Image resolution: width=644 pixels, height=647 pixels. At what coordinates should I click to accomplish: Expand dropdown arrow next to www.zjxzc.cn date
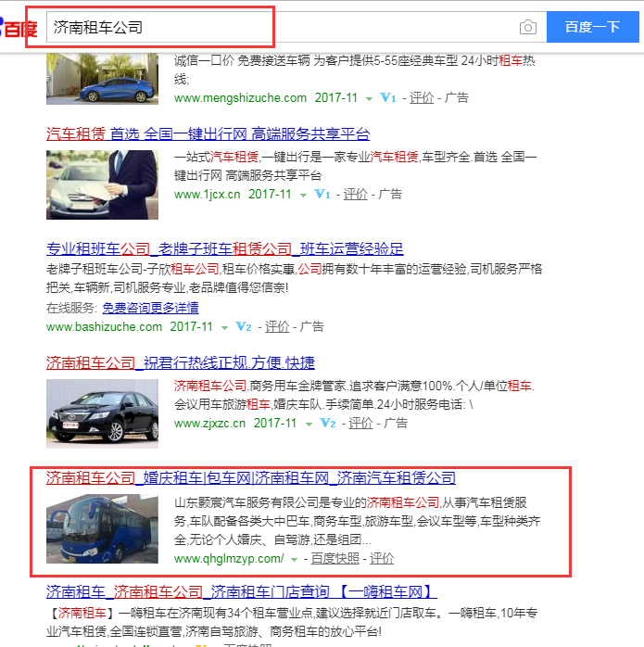point(308,424)
